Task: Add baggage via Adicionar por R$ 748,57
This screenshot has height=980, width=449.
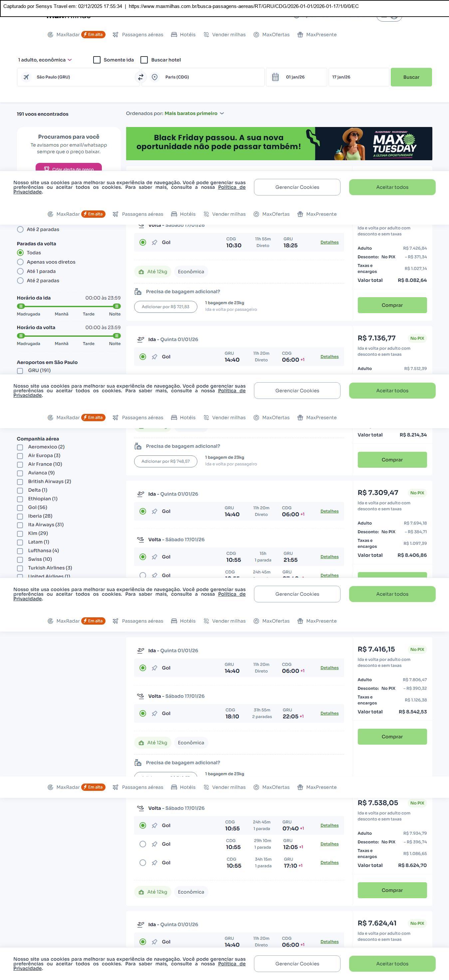Action: tap(165, 461)
